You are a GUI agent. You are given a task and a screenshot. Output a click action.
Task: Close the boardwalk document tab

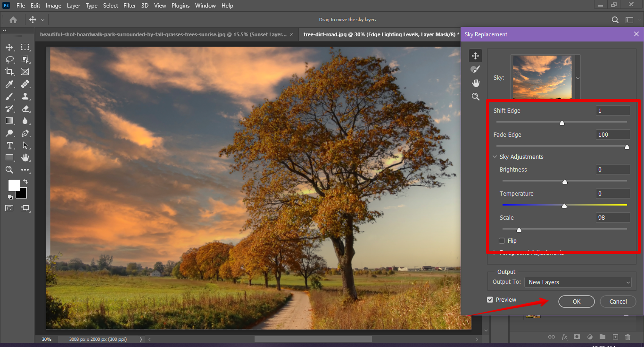(292, 34)
